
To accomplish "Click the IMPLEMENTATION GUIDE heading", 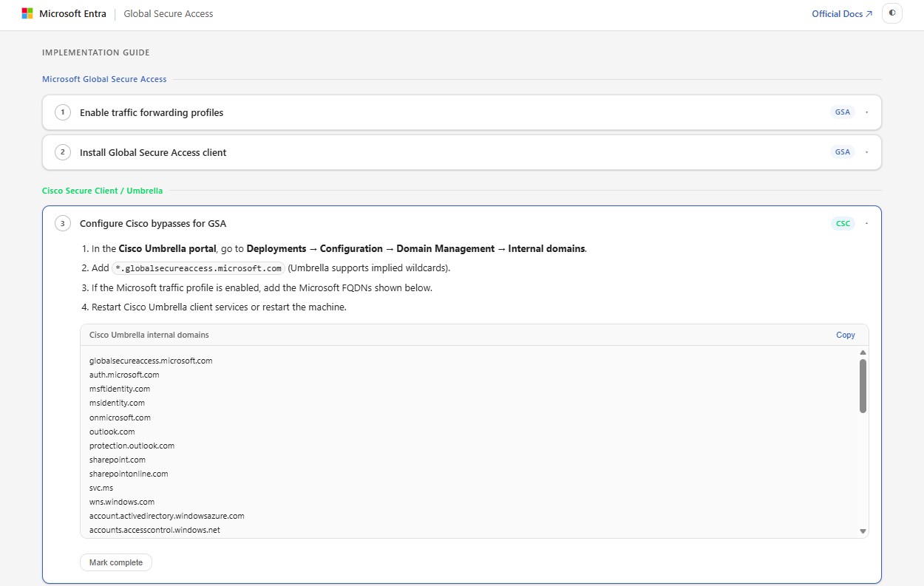I will click(x=96, y=52).
